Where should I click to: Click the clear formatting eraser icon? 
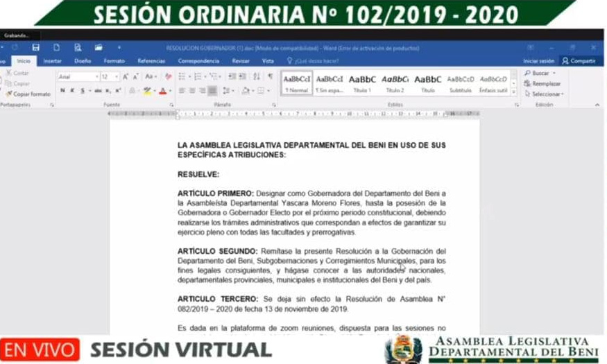pos(168,76)
